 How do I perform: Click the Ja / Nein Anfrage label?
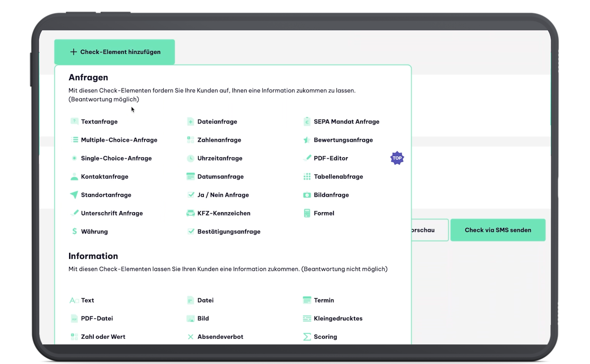pyautogui.click(x=223, y=195)
